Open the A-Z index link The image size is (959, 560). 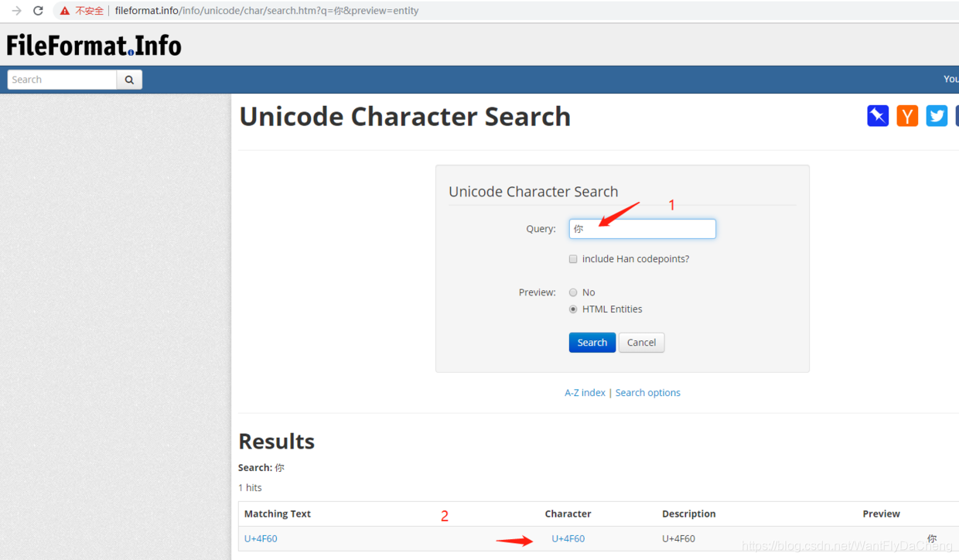585,393
